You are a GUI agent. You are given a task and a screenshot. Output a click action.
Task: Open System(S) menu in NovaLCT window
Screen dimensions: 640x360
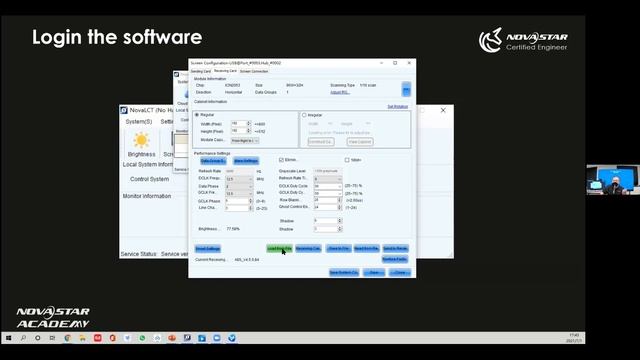(139, 122)
